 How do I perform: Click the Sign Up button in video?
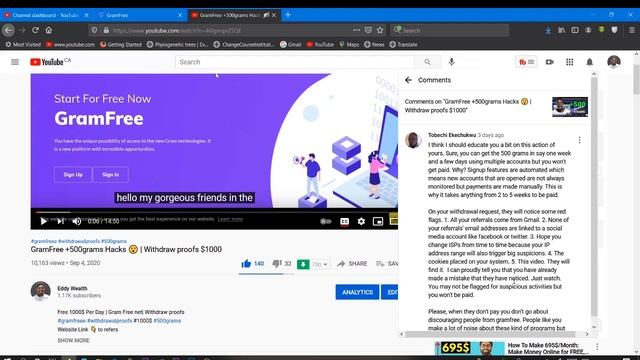pos(73,175)
